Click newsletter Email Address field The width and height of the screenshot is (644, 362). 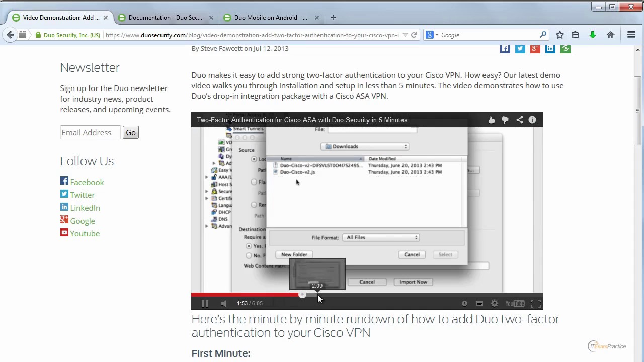tap(90, 132)
